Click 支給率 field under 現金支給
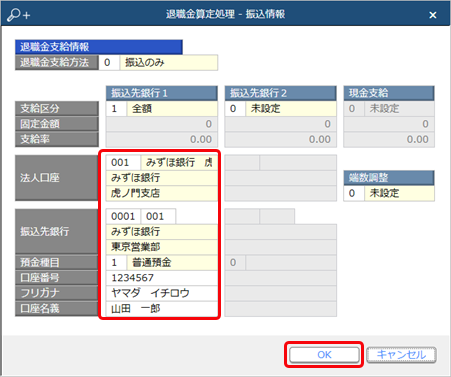 [389, 139]
